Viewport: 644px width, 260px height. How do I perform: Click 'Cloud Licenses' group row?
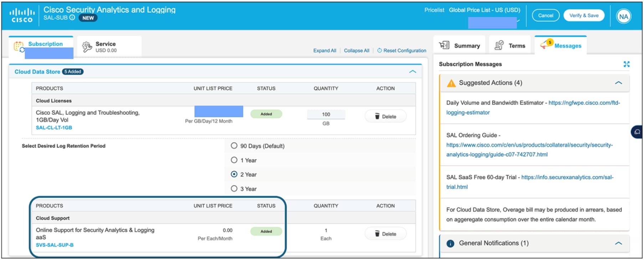click(x=224, y=101)
